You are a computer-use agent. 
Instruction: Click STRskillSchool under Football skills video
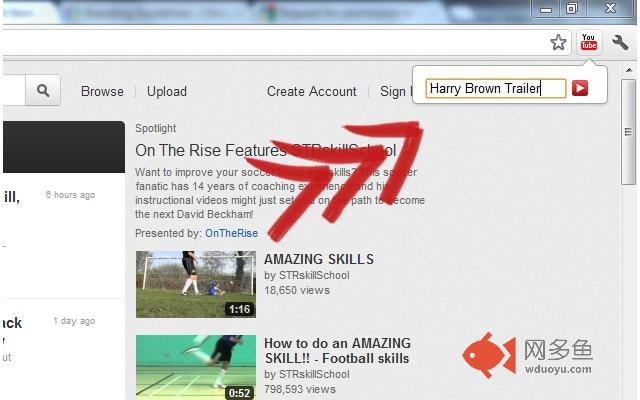point(314,374)
